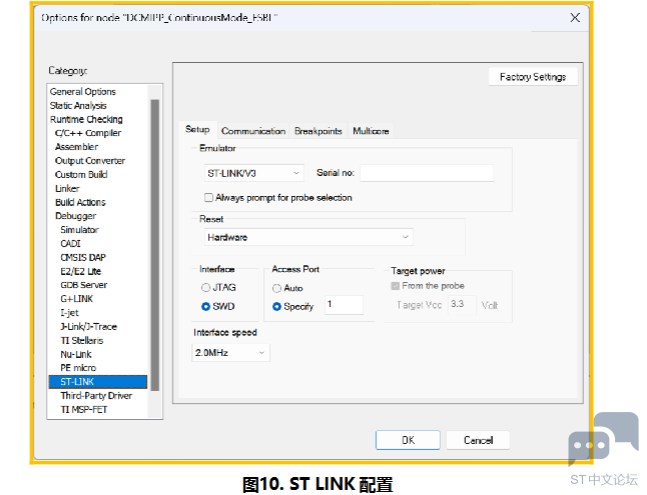Click the Category list vertical scrollbar
Image resolution: width=647 pixels, height=495 pixels.
pos(155,250)
